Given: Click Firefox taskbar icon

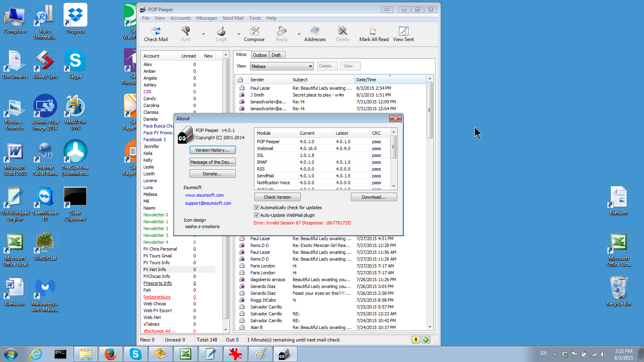Looking at the screenshot, I should pos(110,354).
